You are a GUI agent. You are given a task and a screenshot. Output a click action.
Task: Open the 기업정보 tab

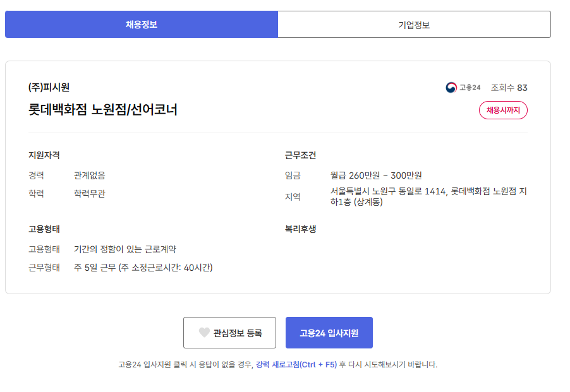coord(414,25)
